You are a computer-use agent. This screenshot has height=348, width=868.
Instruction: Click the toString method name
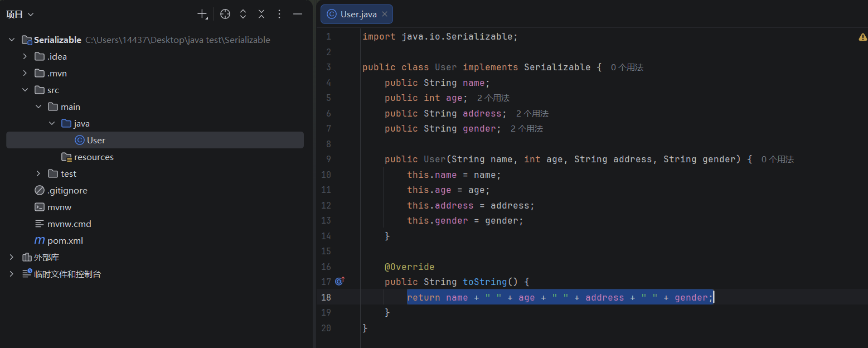point(484,282)
